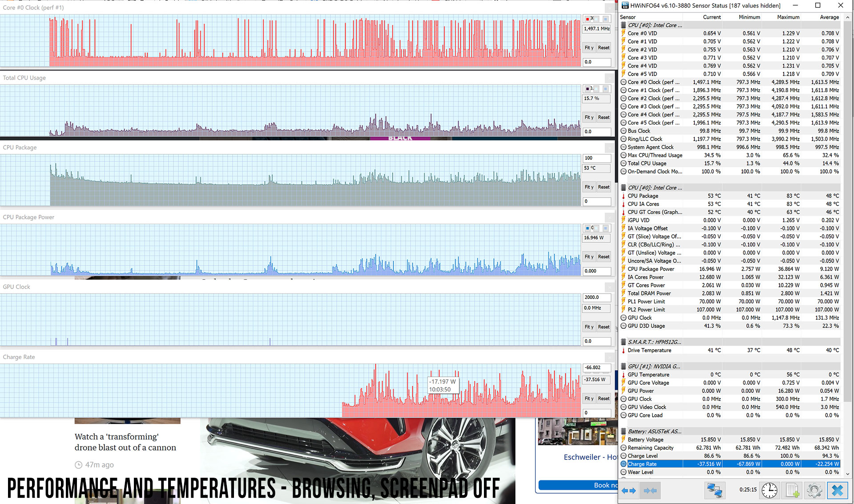Click the 'Current' column header

pos(712,17)
